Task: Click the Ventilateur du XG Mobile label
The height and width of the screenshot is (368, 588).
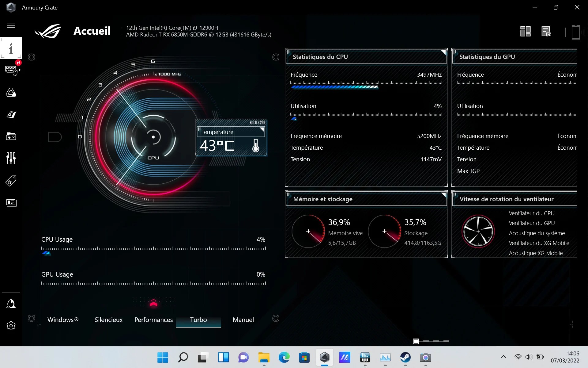Action: (x=539, y=243)
